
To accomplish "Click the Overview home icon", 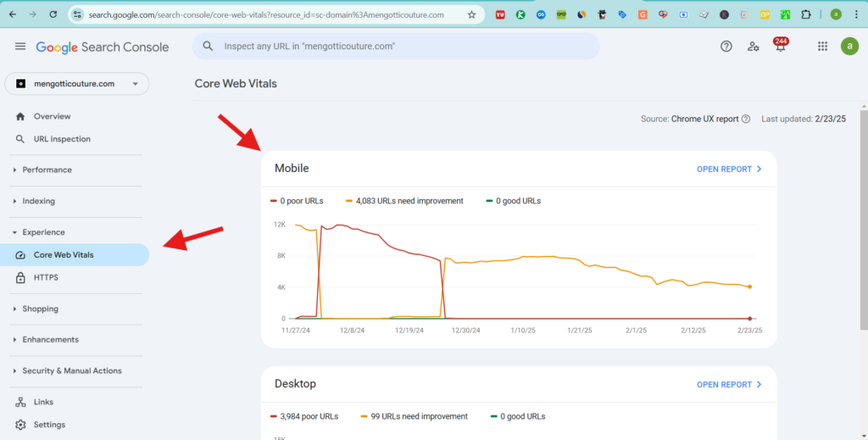I will pos(20,116).
